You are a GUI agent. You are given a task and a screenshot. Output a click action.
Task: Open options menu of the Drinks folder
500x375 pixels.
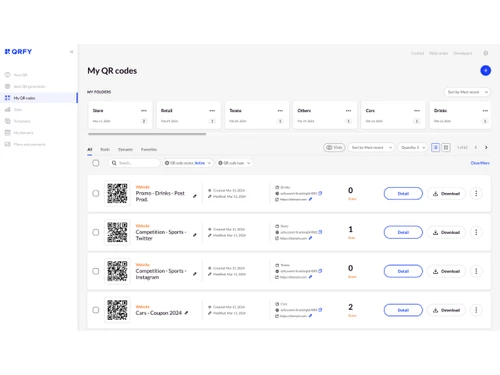[485, 110]
